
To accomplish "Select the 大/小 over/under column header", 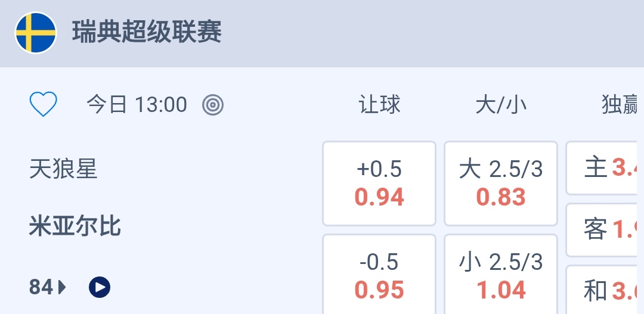I will [x=501, y=105].
